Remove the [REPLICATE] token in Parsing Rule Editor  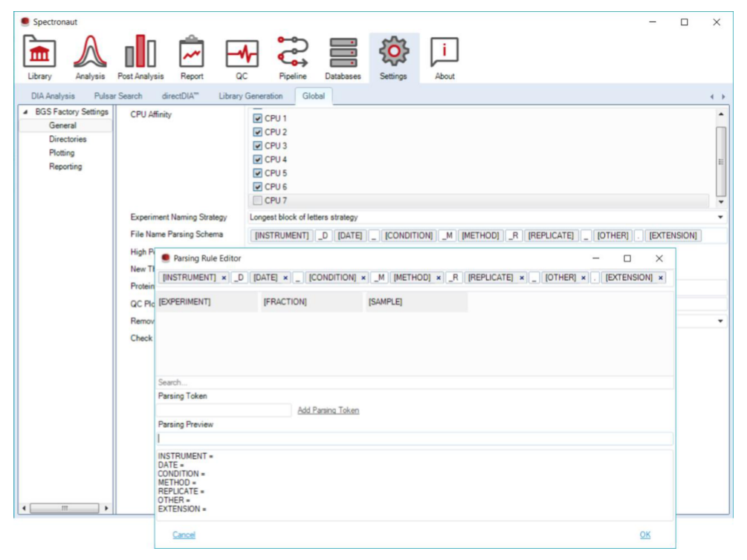[x=522, y=278]
